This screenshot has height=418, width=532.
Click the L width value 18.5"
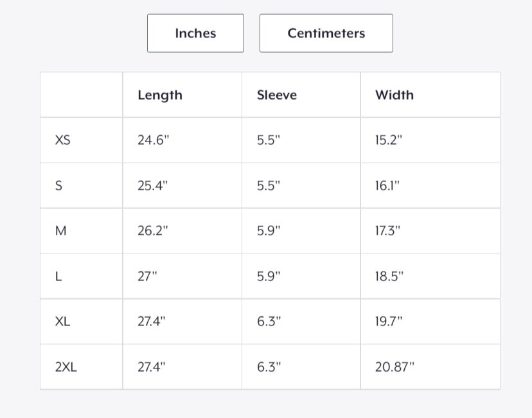pos(389,277)
